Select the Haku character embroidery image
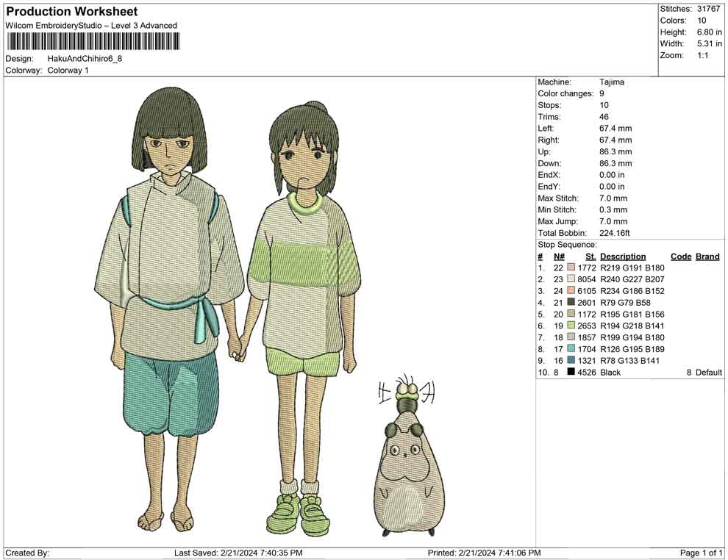The height and width of the screenshot is (560, 728). point(169,310)
